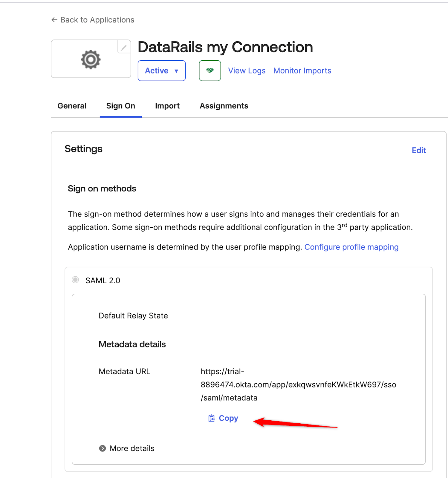448x478 pixels.
Task: Open View Logs link
Action: [247, 71]
